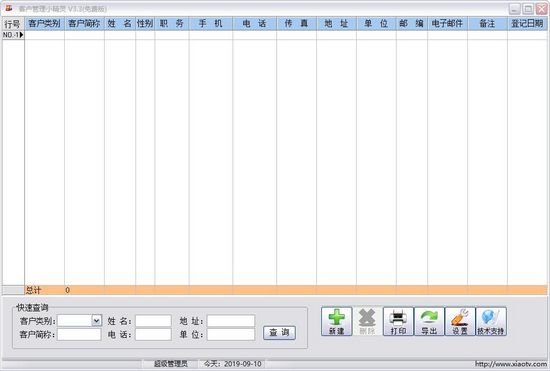Click the 手机 column header
Screen dimensions: 550x371
pos(211,23)
